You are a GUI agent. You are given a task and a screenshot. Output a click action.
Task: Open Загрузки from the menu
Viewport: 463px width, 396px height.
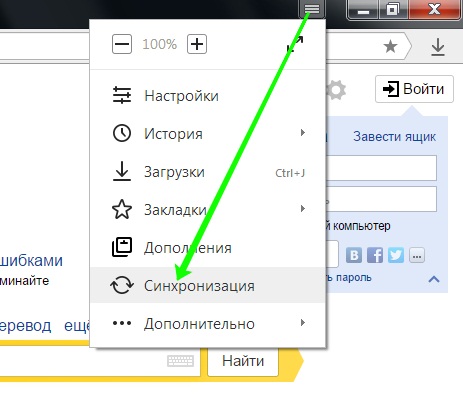(208, 172)
